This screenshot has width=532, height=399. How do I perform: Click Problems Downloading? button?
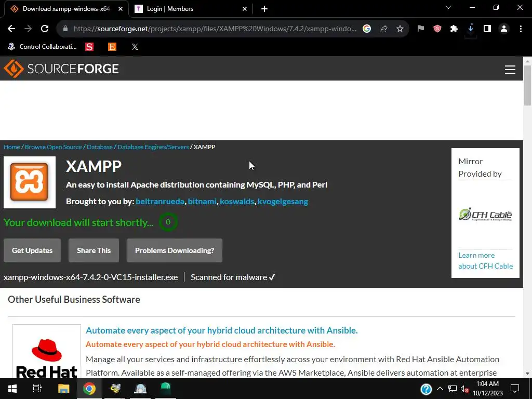coord(175,250)
